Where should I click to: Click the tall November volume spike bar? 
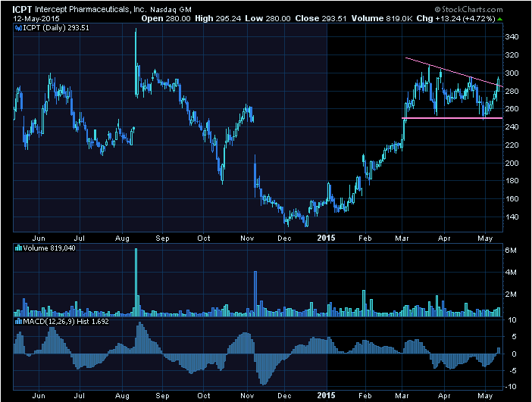click(255, 294)
